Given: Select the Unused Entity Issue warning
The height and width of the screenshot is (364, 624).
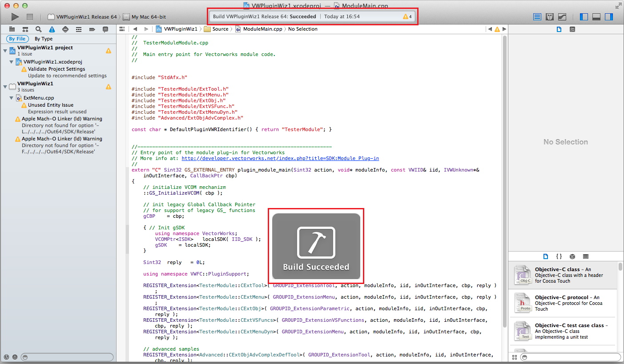Looking at the screenshot, I should pos(51,105).
